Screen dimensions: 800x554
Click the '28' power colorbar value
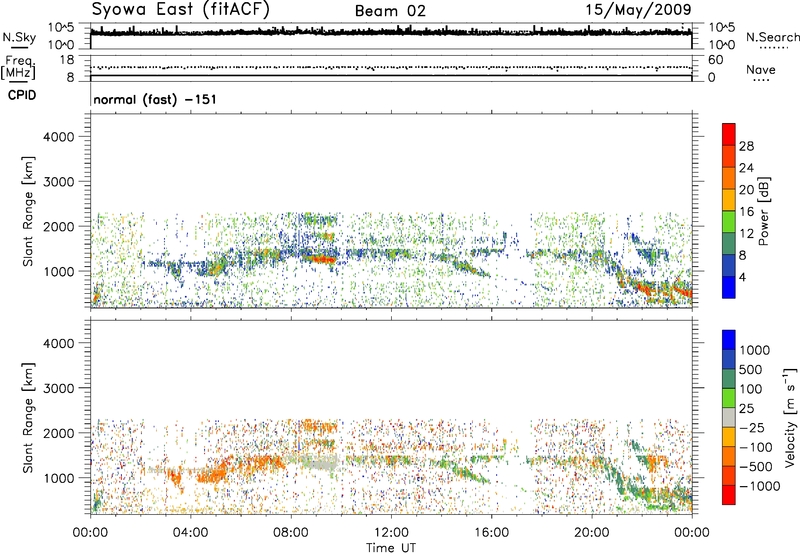point(746,146)
